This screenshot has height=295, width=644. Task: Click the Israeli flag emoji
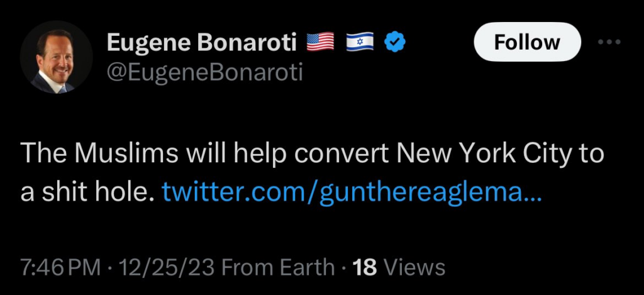[x=360, y=42]
